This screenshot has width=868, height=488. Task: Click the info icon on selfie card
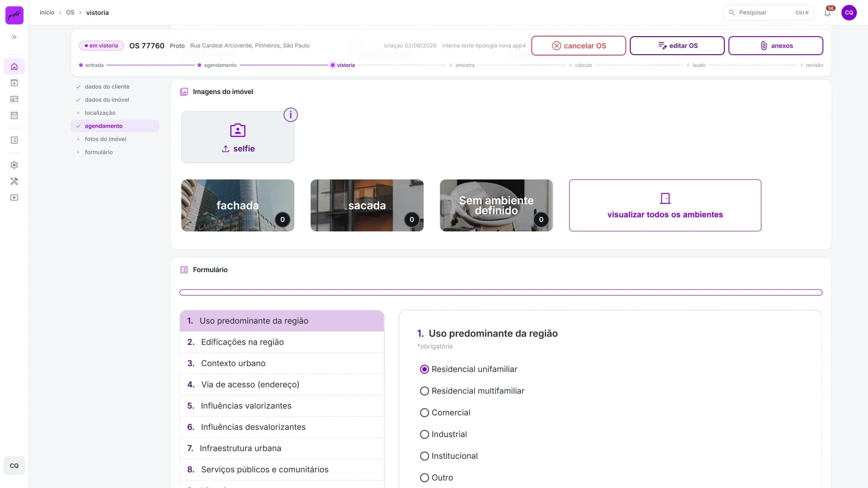click(x=291, y=115)
